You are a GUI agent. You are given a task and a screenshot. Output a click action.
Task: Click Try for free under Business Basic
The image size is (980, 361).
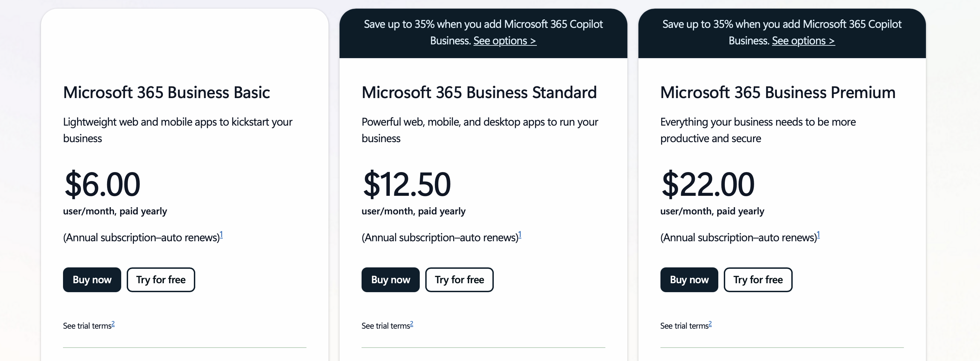pyautogui.click(x=160, y=279)
